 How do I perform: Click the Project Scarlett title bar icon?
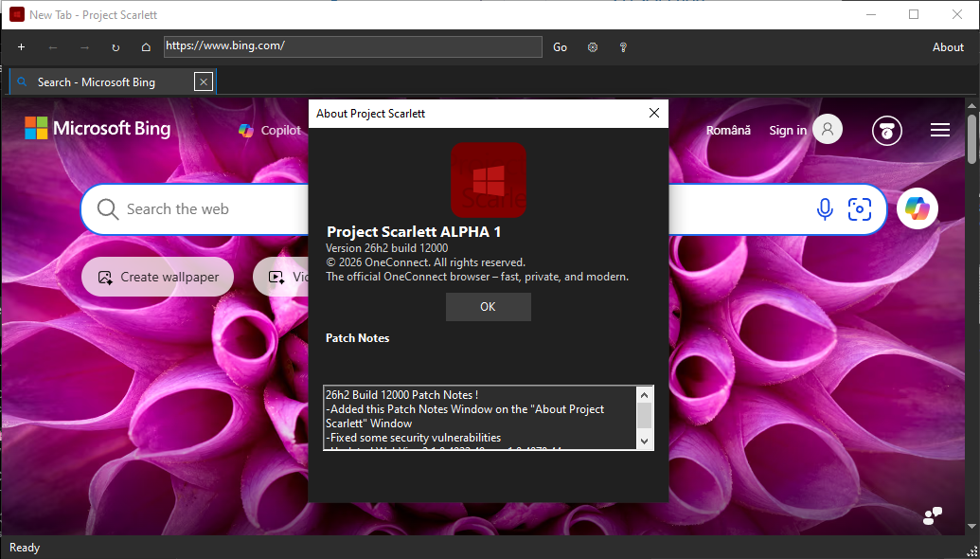(x=17, y=14)
